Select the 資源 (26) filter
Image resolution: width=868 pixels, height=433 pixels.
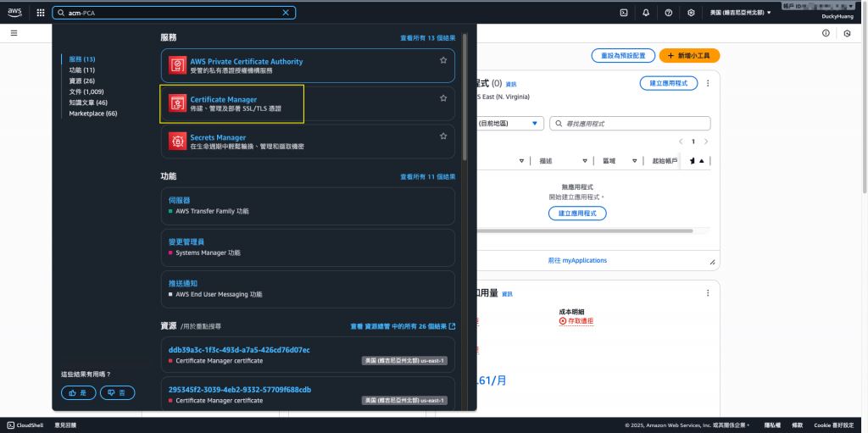tap(82, 80)
